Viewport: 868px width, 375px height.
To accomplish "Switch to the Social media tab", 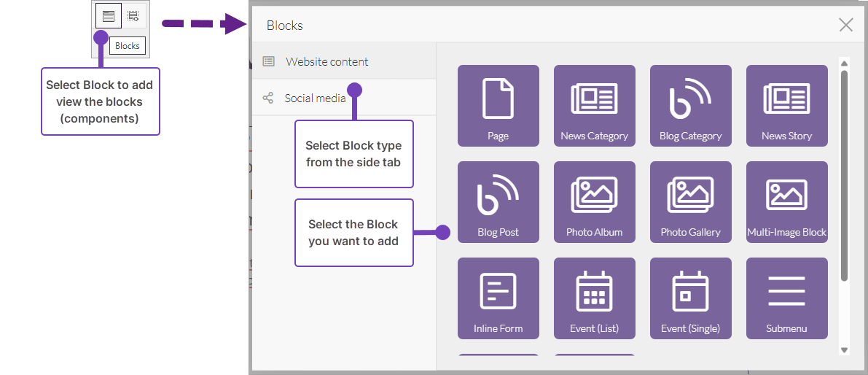I will pos(315,98).
